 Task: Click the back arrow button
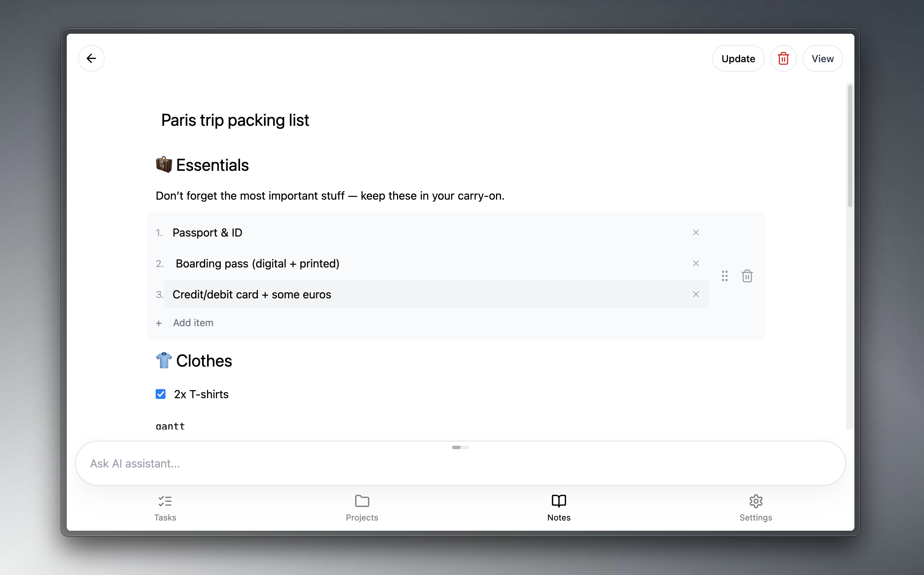tap(91, 59)
